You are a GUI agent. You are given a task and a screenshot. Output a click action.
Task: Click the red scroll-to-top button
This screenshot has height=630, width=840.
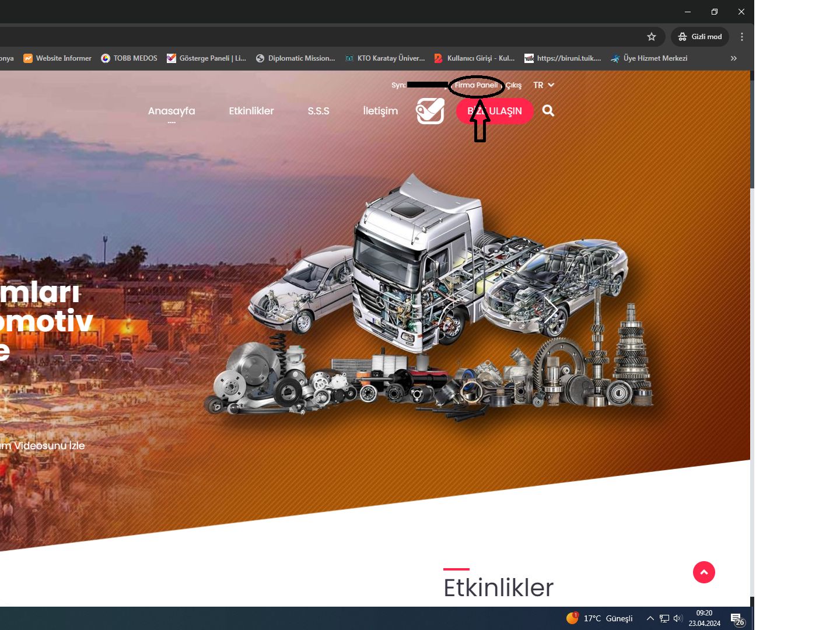click(x=703, y=572)
